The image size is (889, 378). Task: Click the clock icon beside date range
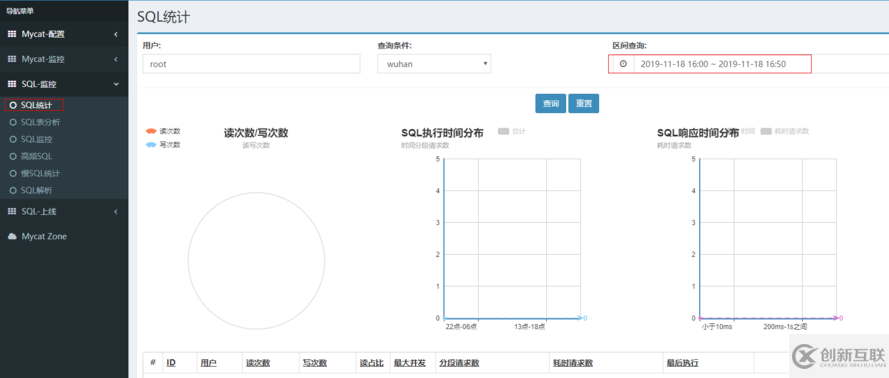[623, 64]
